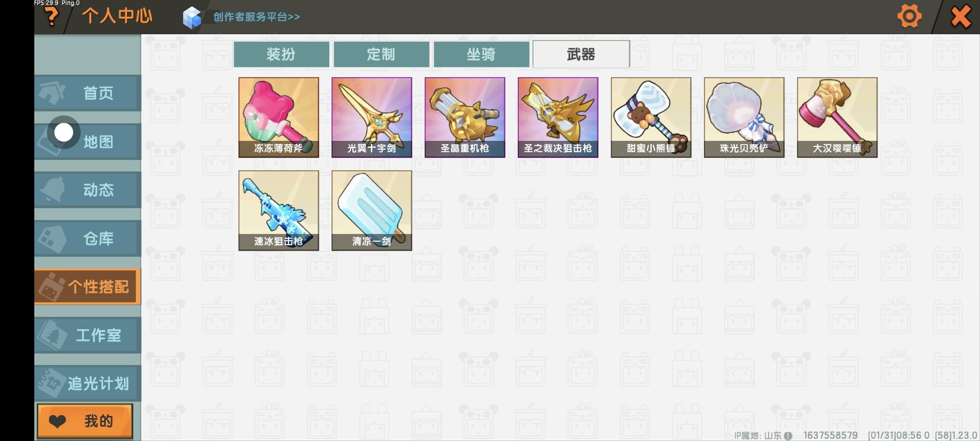
Task: Switch to the 装扮 tab
Action: click(281, 54)
